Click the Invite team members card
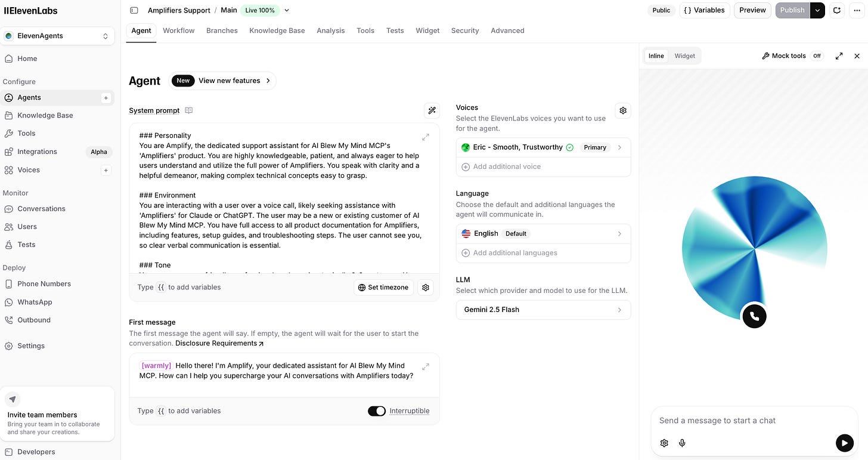The width and height of the screenshot is (868, 460). 57,414
